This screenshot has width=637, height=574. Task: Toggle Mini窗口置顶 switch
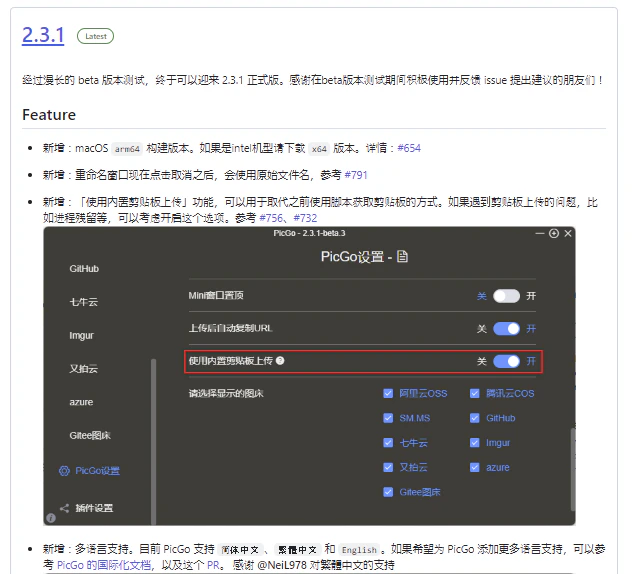click(x=506, y=296)
